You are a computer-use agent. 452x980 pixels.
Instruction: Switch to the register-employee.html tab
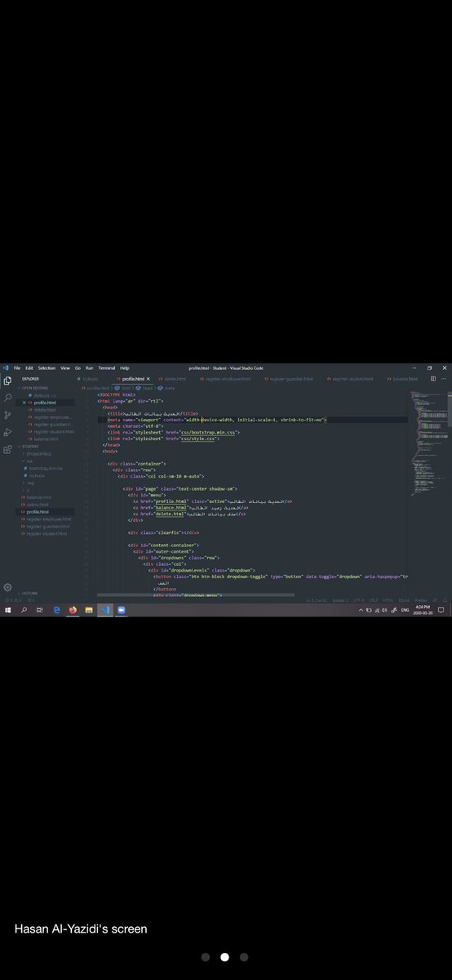[x=226, y=379]
